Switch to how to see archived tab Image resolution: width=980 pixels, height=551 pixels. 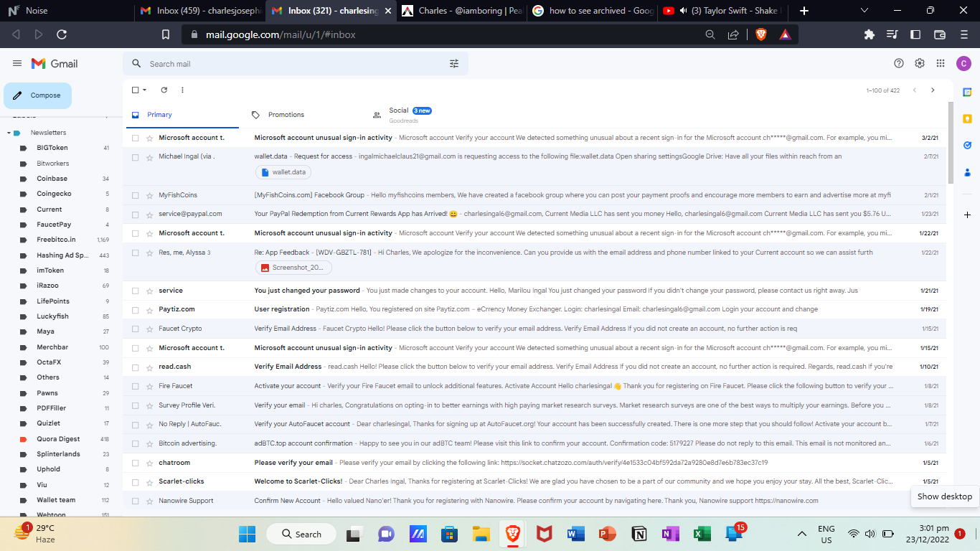[592, 11]
